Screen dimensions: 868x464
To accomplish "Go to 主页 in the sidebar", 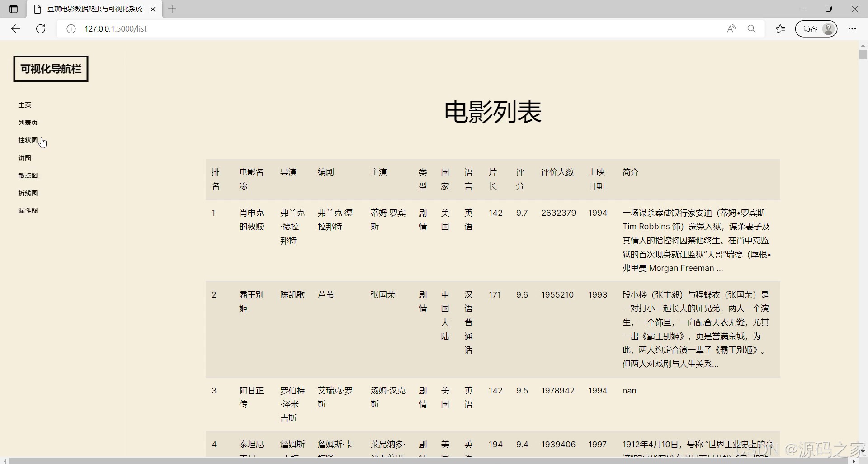I will [25, 105].
